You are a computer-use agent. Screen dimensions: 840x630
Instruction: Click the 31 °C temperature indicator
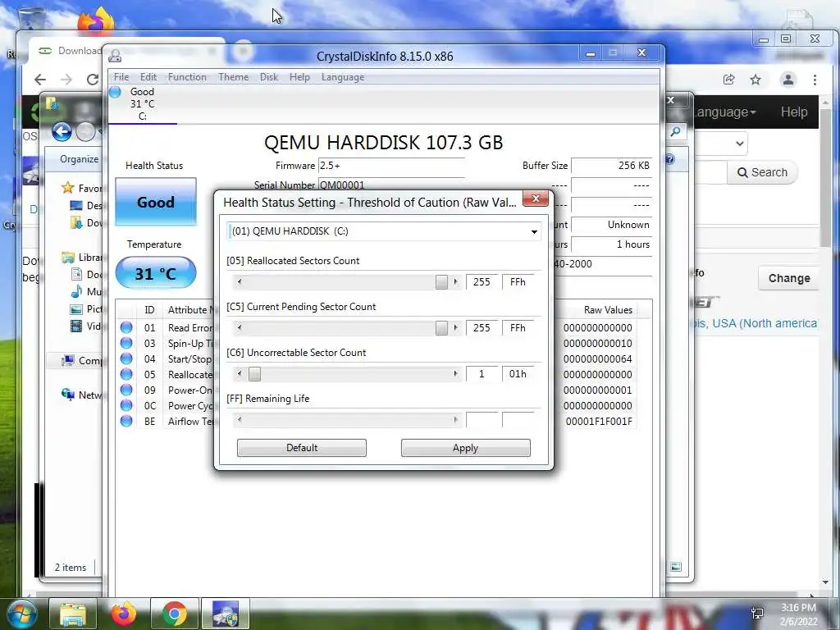(156, 273)
